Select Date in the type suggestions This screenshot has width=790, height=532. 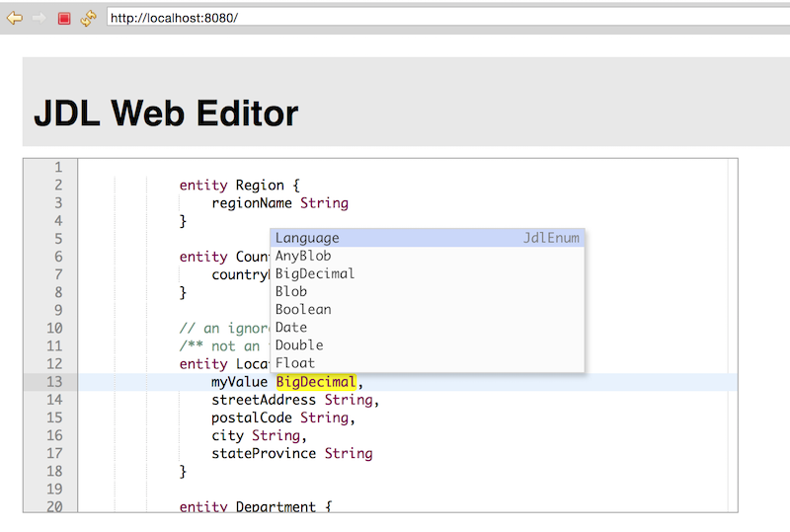tap(291, 327)
